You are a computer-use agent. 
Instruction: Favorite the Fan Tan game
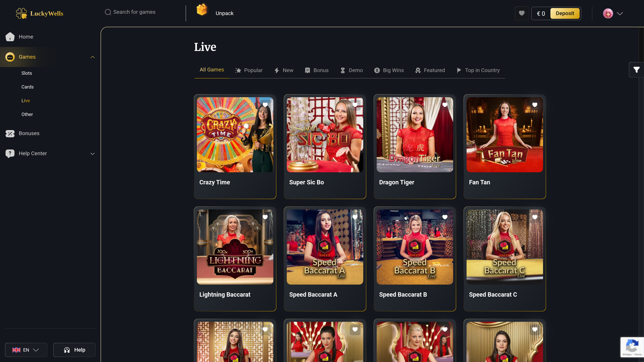pos(535,105)
